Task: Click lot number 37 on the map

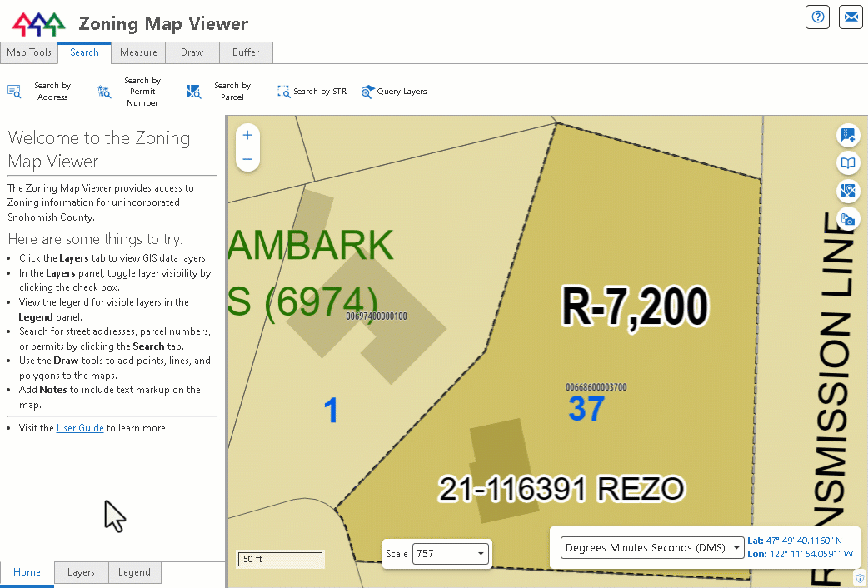Action: [x=586, y=409]
